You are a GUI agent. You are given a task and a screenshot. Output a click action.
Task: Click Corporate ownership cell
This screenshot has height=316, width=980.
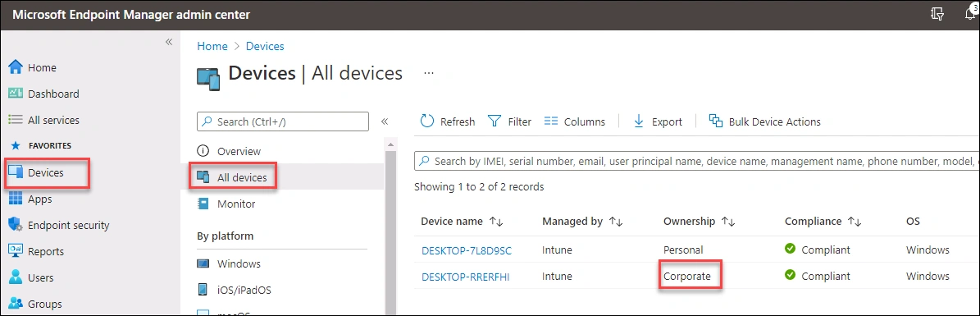click(x=687, y=277)
